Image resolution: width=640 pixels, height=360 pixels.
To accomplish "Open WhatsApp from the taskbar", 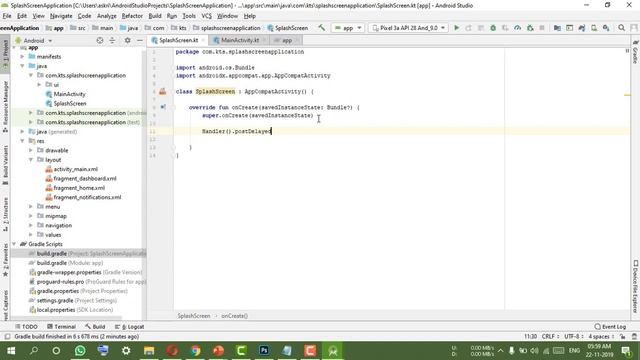I will coord(80,351).
